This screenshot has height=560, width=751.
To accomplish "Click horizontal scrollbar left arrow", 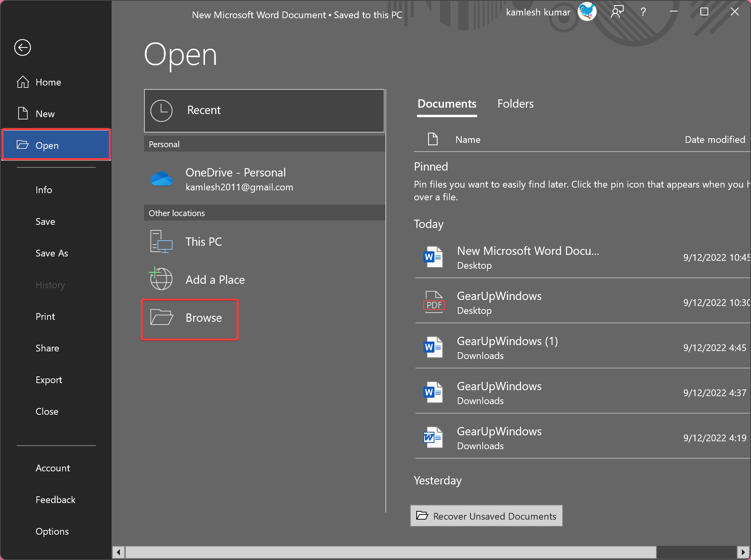I will 118,552.
